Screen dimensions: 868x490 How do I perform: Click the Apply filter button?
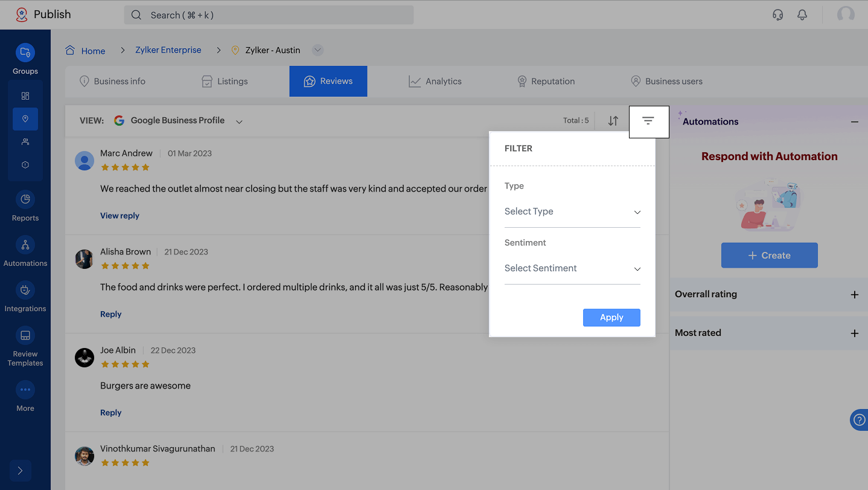point(611,317)
